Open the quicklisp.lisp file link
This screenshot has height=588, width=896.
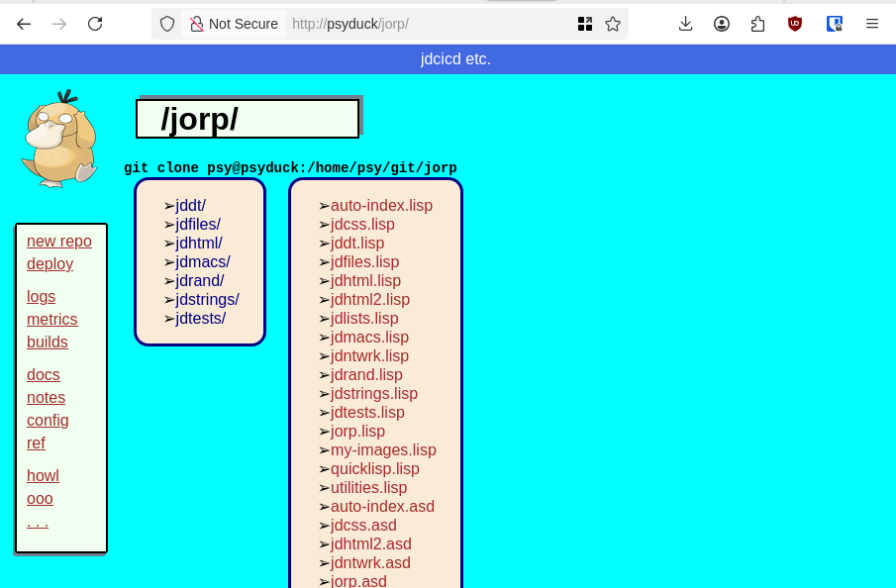[x=374, y=469]
